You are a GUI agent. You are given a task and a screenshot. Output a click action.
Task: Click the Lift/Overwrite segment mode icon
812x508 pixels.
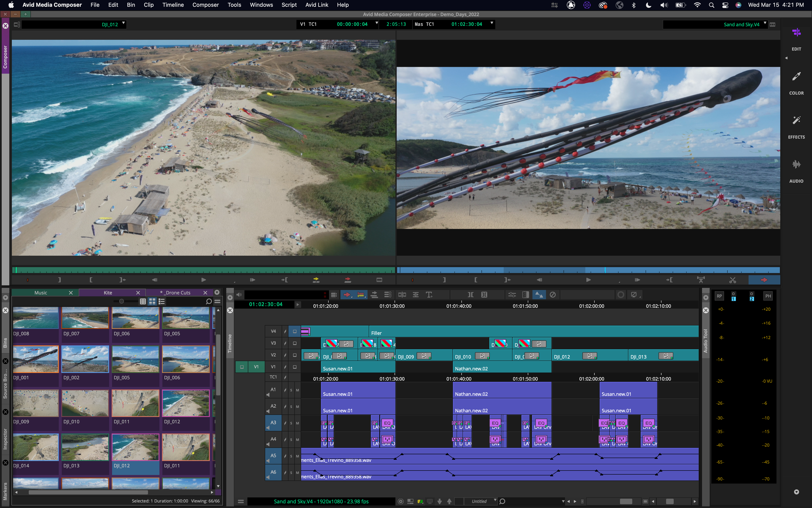click(374, 295)
